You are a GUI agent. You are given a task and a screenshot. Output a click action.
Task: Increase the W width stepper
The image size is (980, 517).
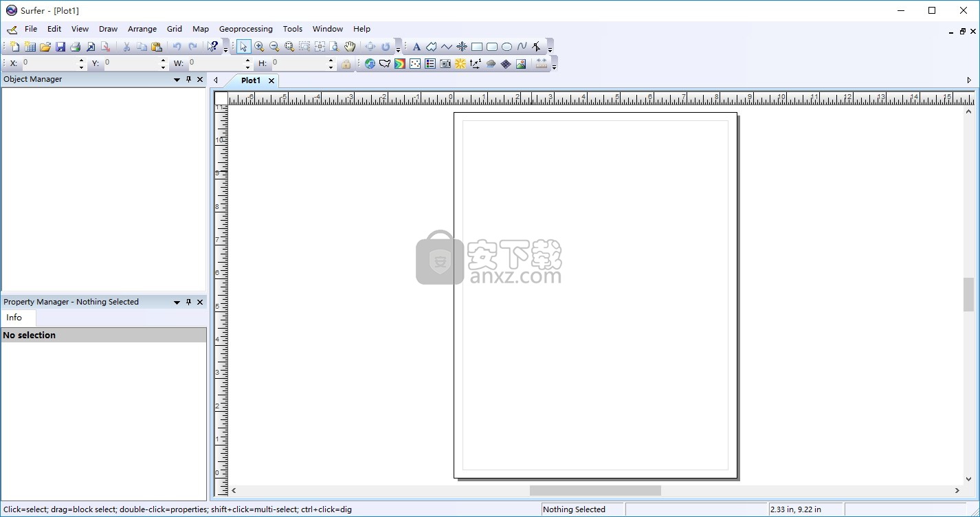pos(247,60)
